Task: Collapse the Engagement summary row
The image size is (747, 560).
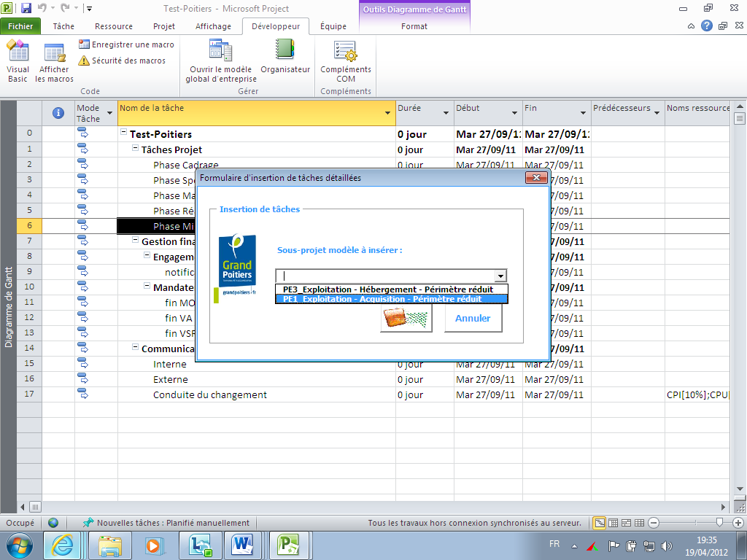Action: click(147, 255)
